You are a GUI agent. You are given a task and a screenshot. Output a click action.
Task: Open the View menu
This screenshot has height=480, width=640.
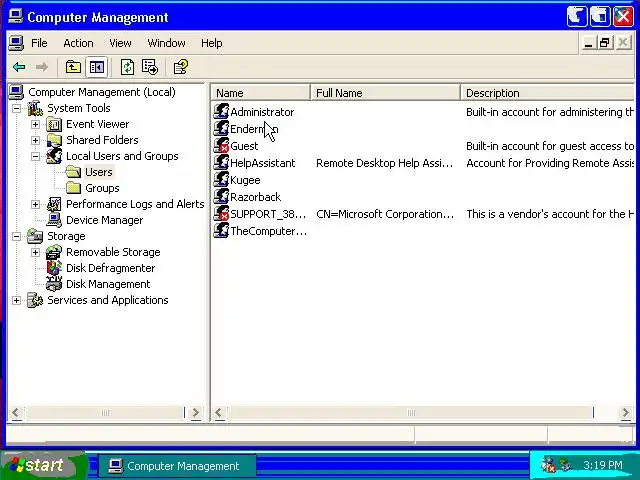coord(120,43)
